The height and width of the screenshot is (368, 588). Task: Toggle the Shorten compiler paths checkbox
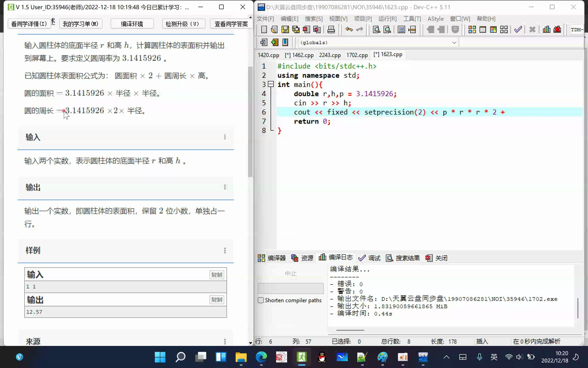[261, 300]
